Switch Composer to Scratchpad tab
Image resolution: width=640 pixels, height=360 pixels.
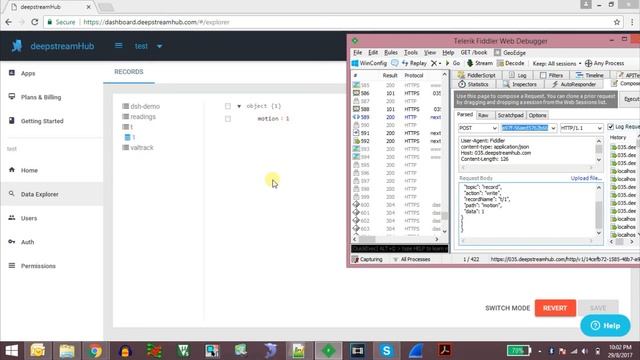click(x=510, y=116)
